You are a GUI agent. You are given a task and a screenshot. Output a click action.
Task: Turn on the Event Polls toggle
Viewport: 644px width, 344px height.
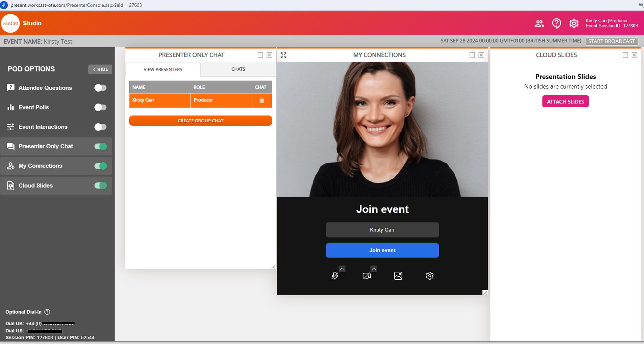(x=100, y=107)
